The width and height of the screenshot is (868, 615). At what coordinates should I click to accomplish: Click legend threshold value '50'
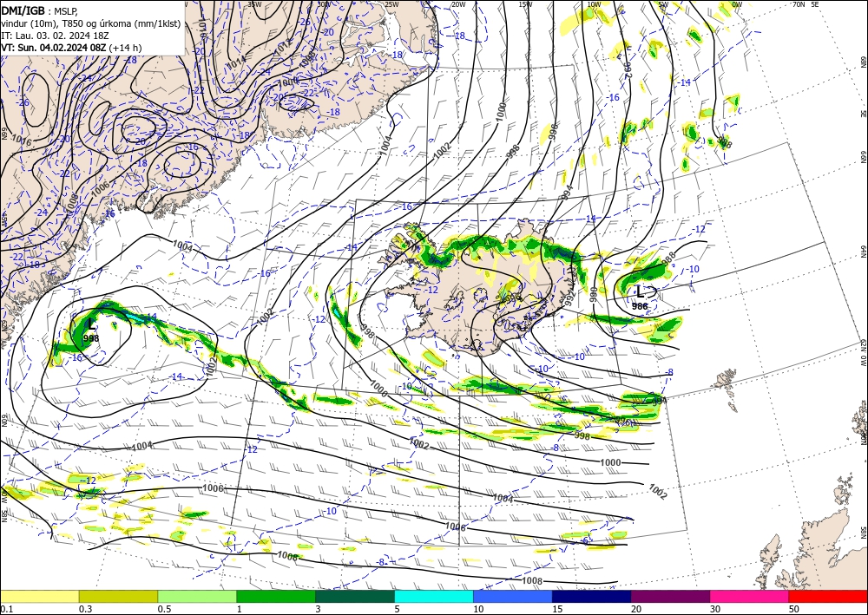[x=794, y=609]
